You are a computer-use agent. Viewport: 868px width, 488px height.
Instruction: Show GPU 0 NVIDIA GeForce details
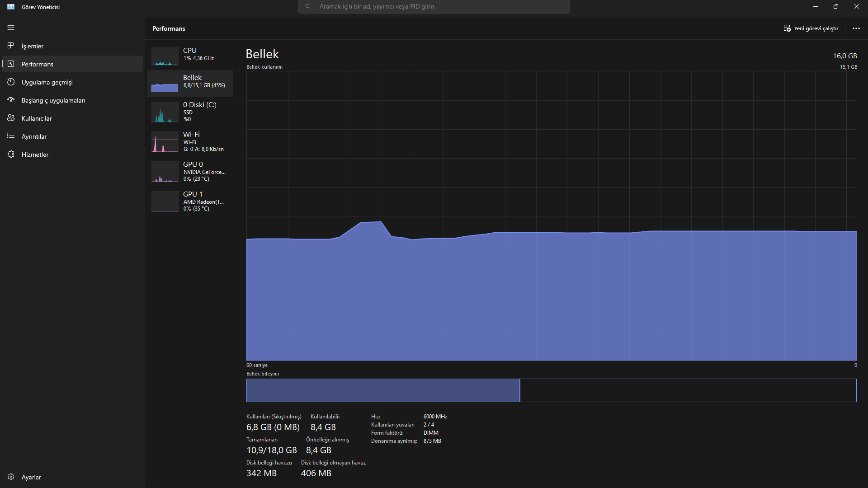coord(190,171)
